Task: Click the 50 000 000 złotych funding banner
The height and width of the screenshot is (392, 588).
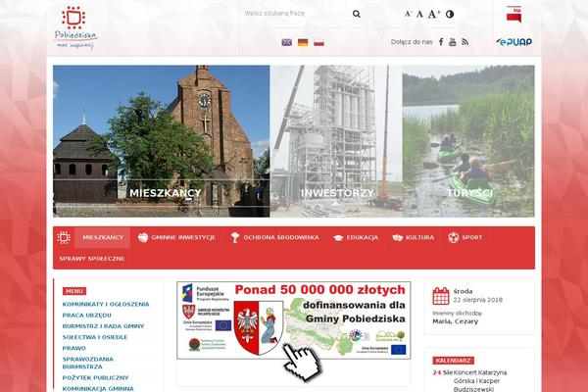Action: click(x=294, y=320)
